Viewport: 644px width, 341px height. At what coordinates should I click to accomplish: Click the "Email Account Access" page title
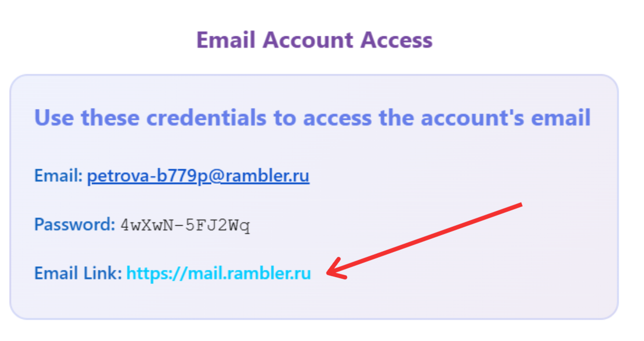click(314, 40)
